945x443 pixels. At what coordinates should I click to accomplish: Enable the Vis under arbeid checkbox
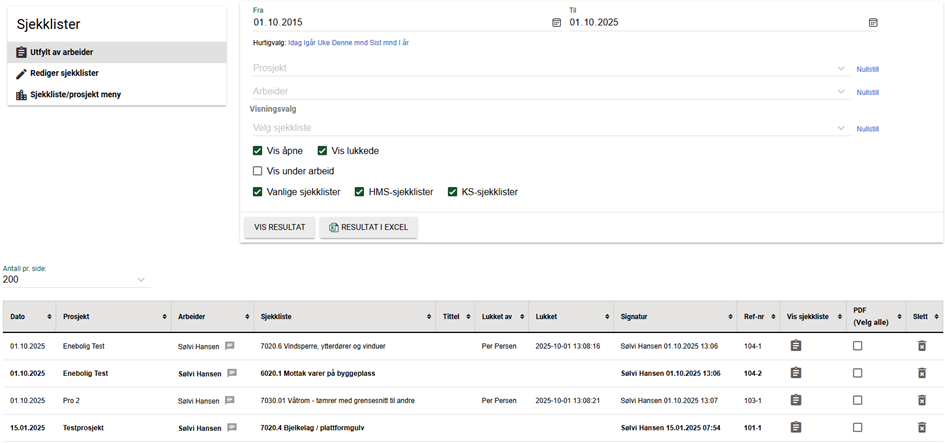pyautogui.click(x=258, y=171)
